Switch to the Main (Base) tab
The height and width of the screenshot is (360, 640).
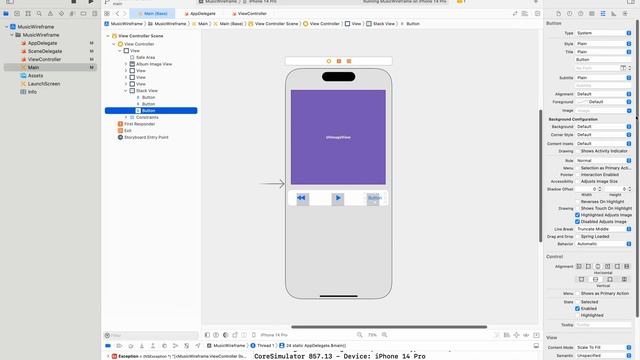click(x=152, y=13)
